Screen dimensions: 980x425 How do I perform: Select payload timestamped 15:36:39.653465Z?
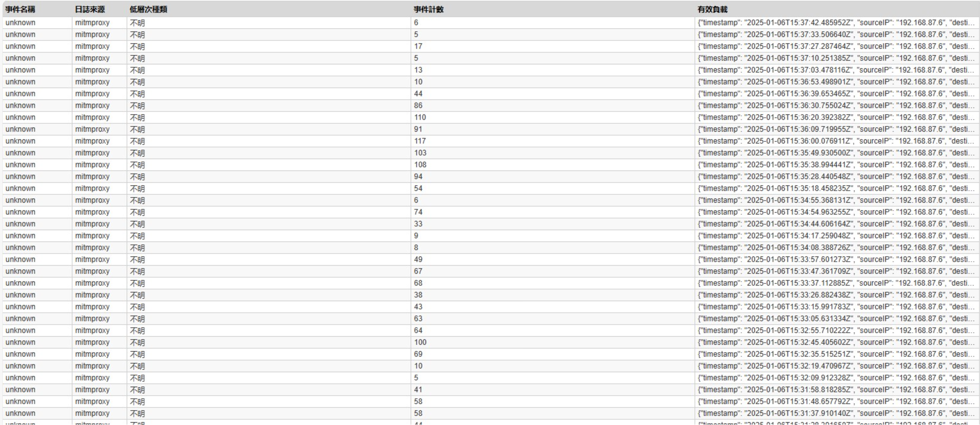click(836, 94)
